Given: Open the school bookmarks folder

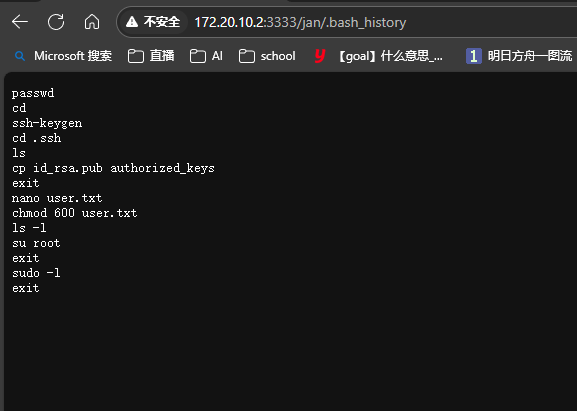Looking at the screenshot, I should coord(267,56).
